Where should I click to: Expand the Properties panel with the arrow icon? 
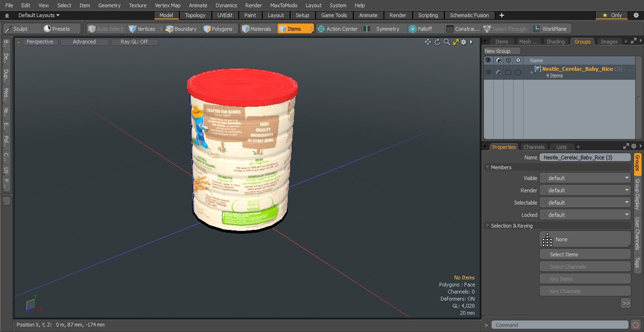(641, 146)
